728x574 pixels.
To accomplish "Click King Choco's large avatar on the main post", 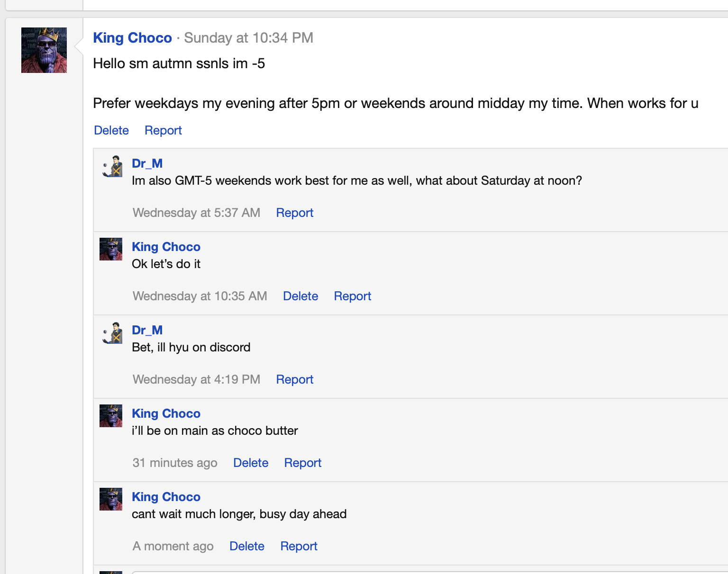I will pos(44,50).
